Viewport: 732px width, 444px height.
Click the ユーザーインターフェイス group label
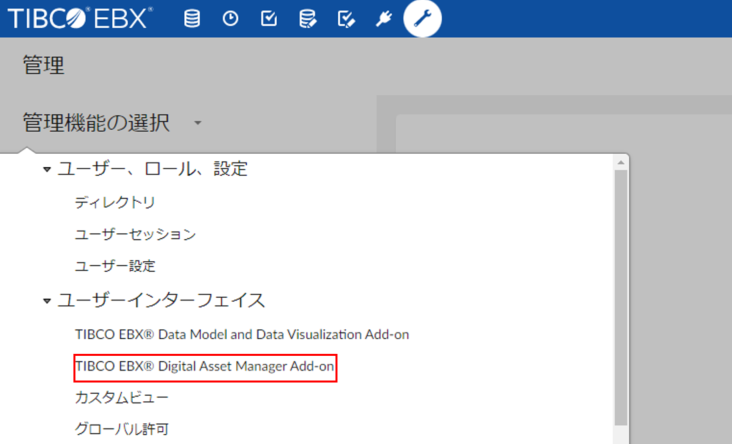click(161, 301)
